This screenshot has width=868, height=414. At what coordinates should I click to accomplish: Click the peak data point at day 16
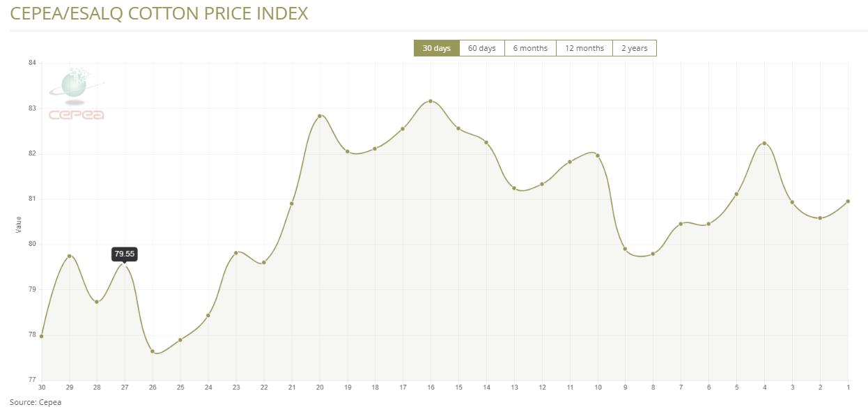(431, 101)
